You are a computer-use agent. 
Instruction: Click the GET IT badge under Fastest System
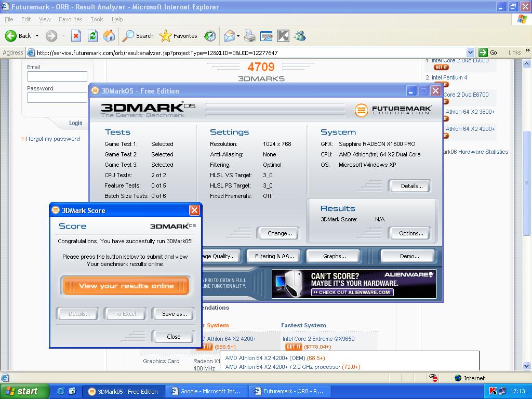294,347
